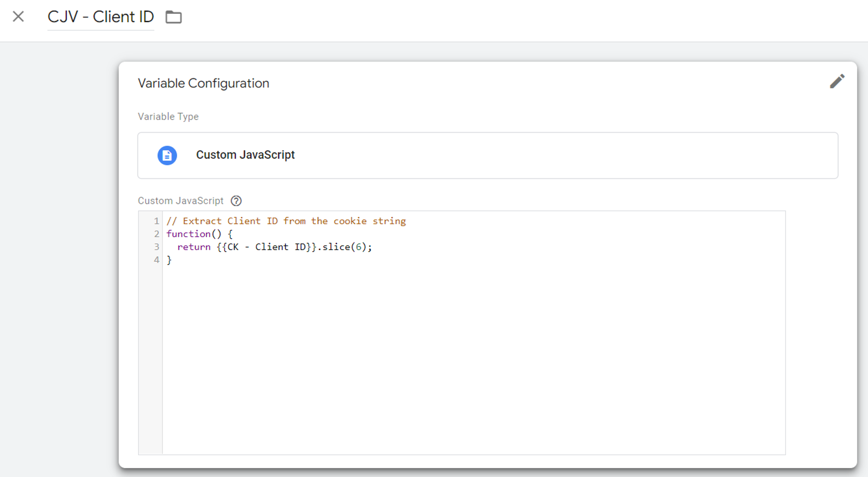868x477 pixels.
Task: Click the slice(6) call in the code
Action: [x=344, y=247]
